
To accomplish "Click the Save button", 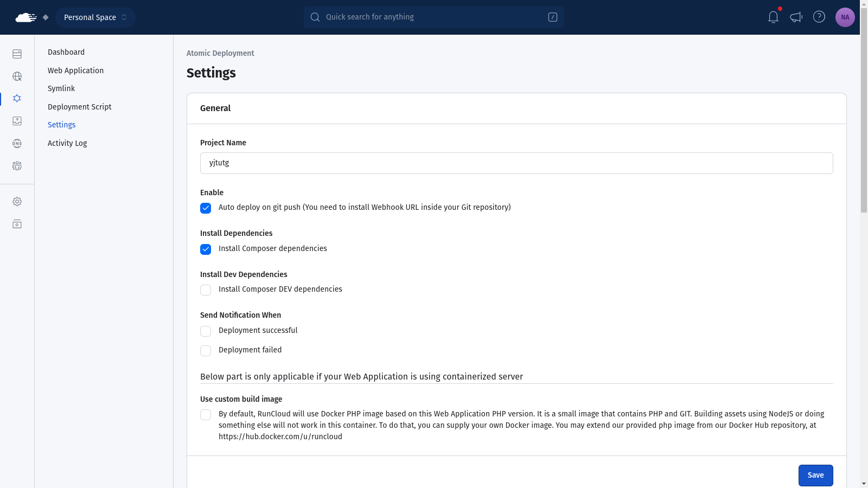I will click(815, 476).
